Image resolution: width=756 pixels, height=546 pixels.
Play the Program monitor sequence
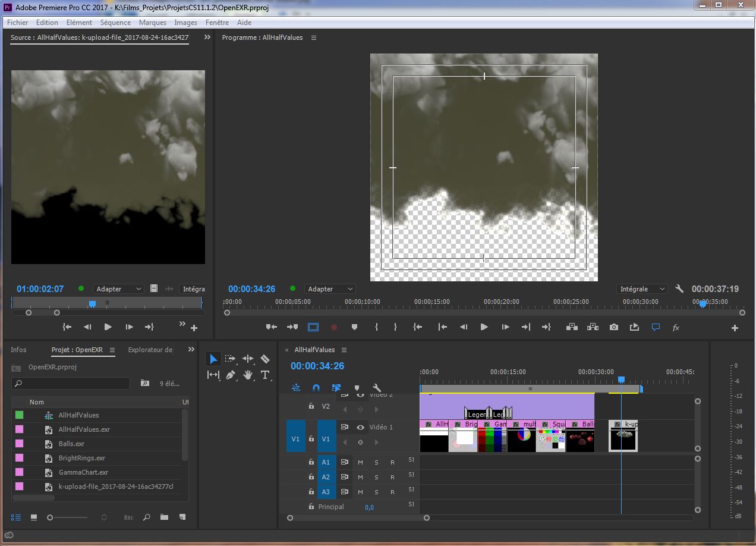point(484,327)
